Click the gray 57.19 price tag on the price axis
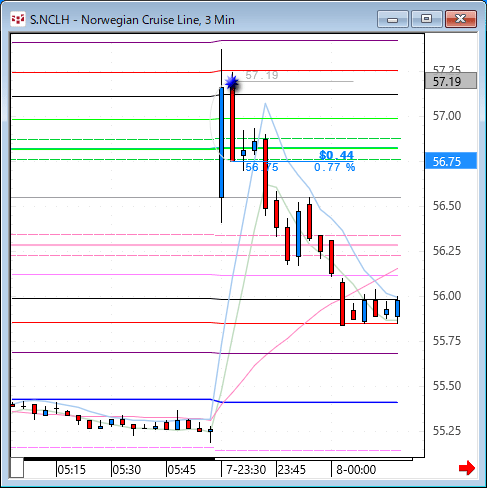Image resolution: width=487 pixels, height=488 pixels. (x=451, y=81)
